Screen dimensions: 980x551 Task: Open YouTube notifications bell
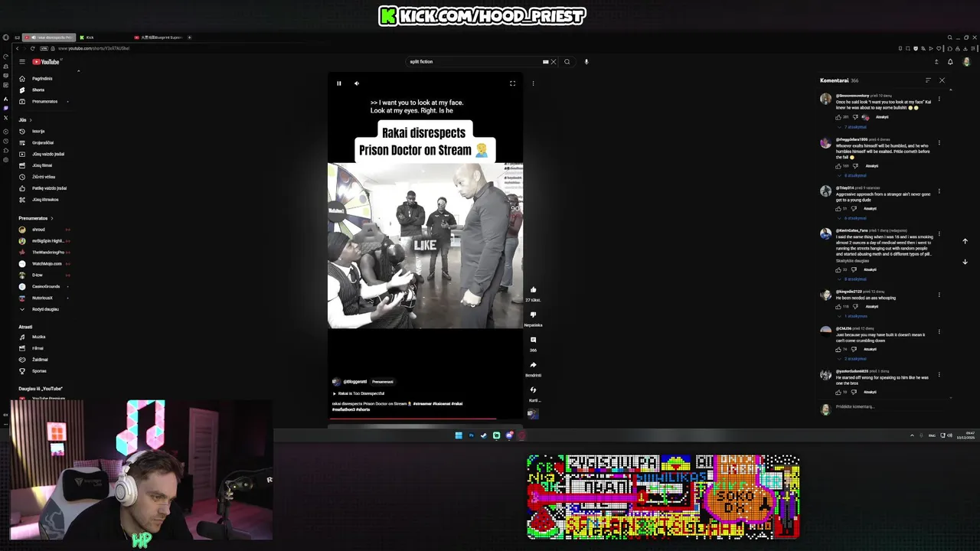point(950,62)
